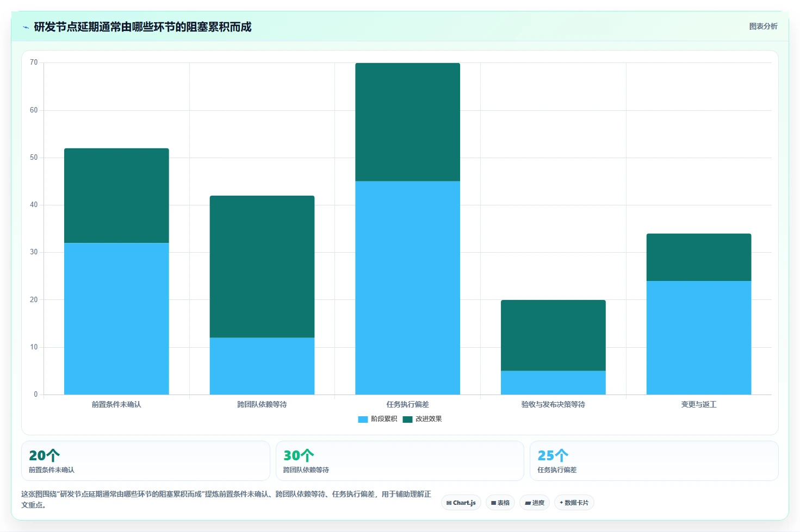The width and height of the screenshot is (800, 532).
Task: Click the 表格 tag chip
Action: [500, 503]
